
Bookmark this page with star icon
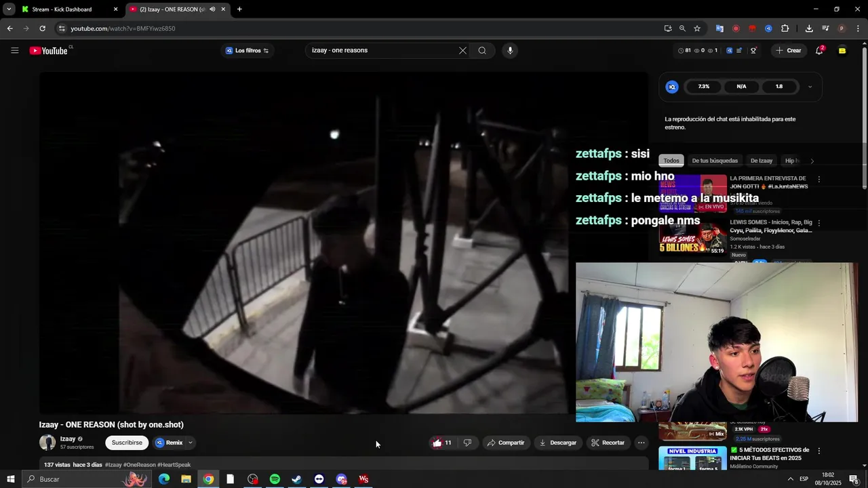[697, 28]
